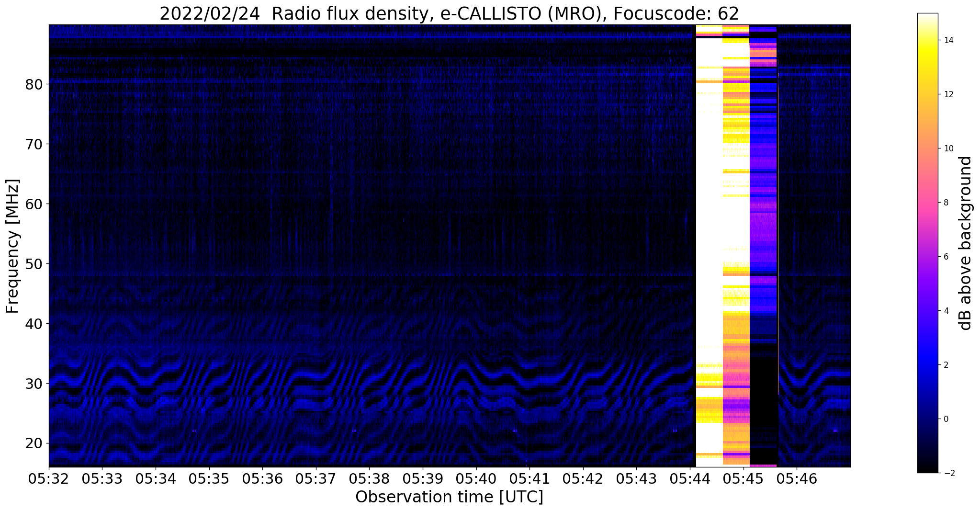The image size is (980, 511).
Task: Click the 'Frequency [MHz]' axis label
Action: click(13, 246)
